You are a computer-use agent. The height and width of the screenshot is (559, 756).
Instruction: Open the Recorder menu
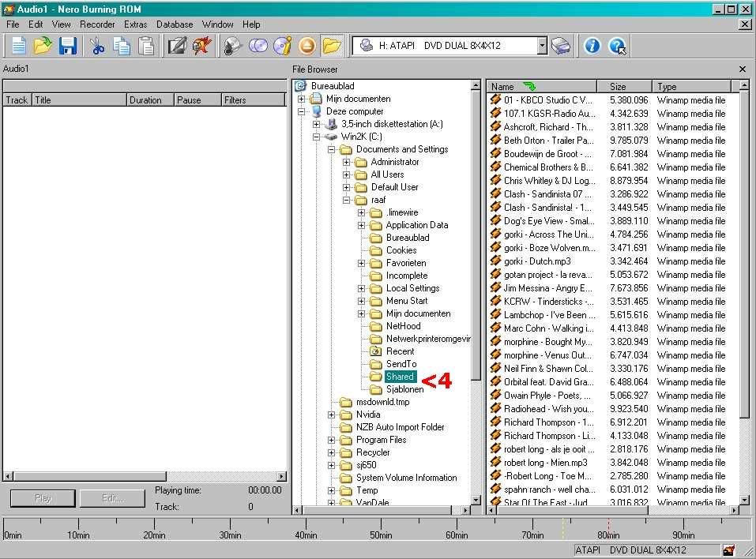(97, 24)
